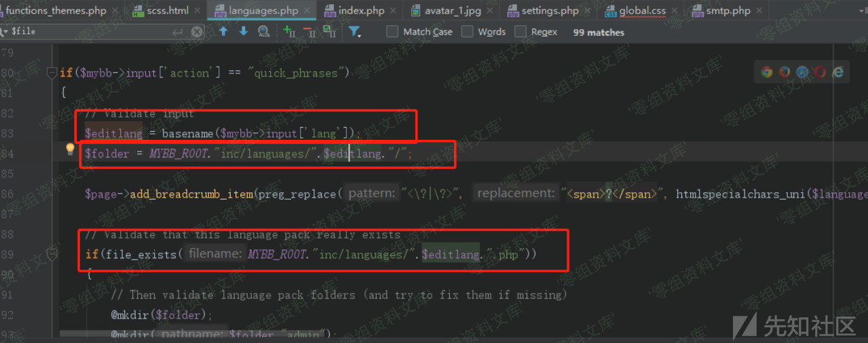Switch to the settings.php tab
This screenshot has height=343, width=868.
[x=549, y=11]
